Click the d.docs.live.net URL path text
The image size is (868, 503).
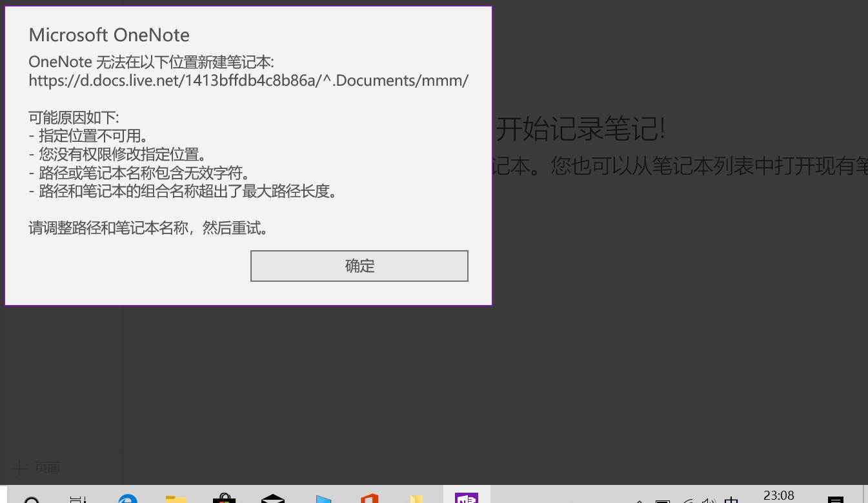point(248,81)
